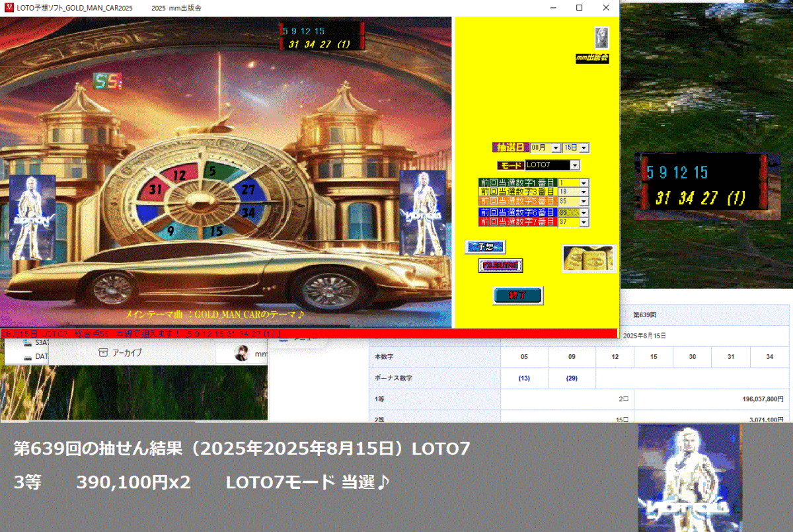Click the アーカイブ link in background window

pos(127,353)
